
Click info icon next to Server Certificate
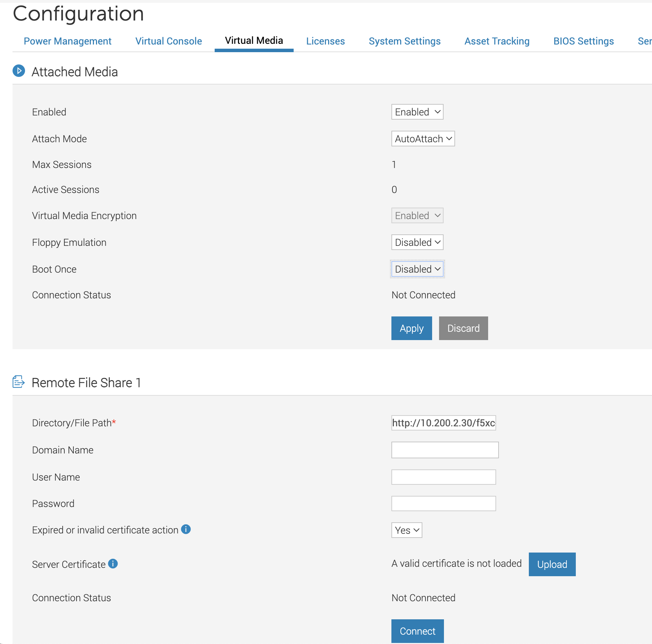(x=113, y=564)
